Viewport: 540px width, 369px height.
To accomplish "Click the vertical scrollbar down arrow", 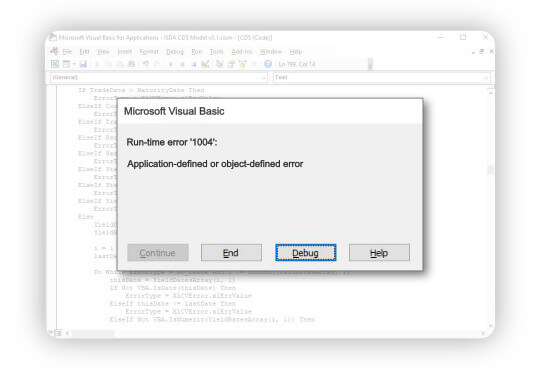I will tap(491, 326).
